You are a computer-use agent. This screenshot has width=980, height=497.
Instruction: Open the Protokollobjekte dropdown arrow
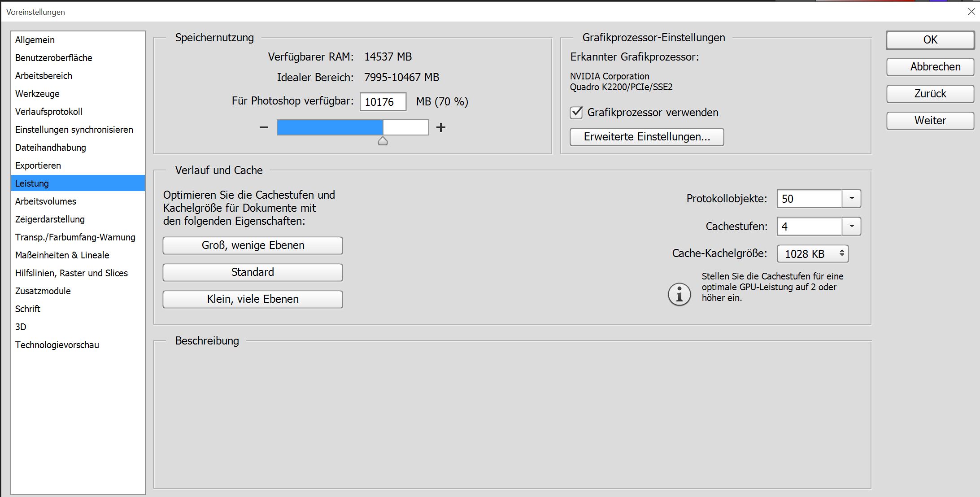(x=851, y=199)
